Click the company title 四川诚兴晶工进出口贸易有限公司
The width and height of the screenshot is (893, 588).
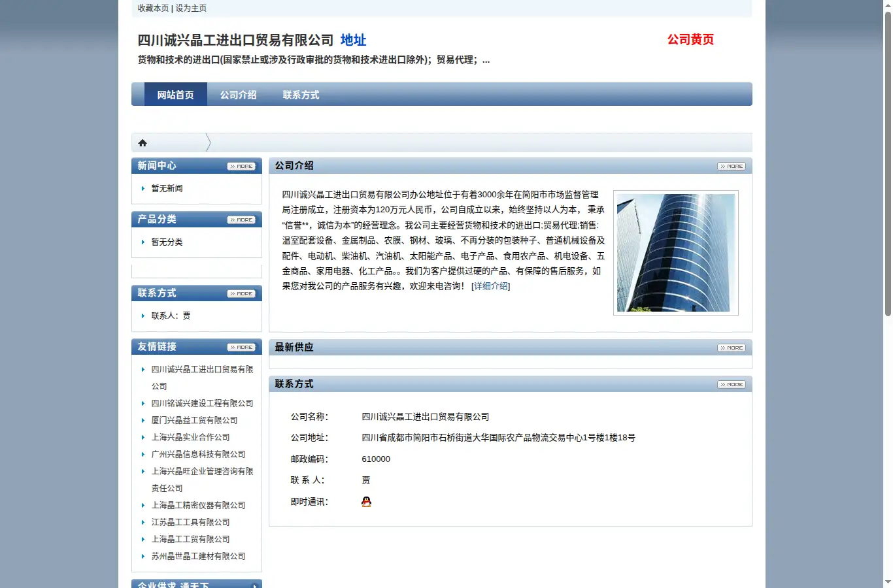point(235,40)
